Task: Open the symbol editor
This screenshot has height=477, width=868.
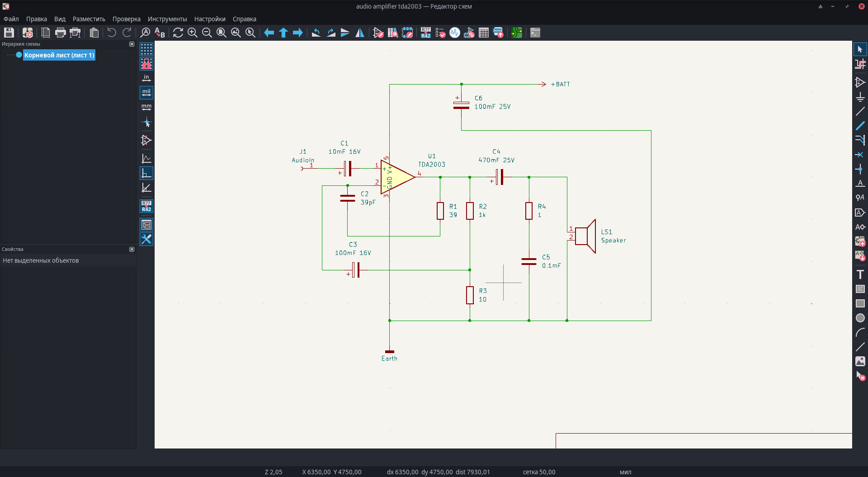Action: (378, 33)
